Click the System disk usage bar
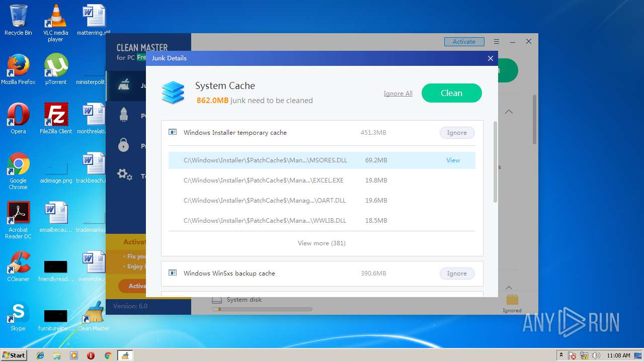Image resolution: width=644 pixels, height=362 pixels. click(x=262, y=309)
